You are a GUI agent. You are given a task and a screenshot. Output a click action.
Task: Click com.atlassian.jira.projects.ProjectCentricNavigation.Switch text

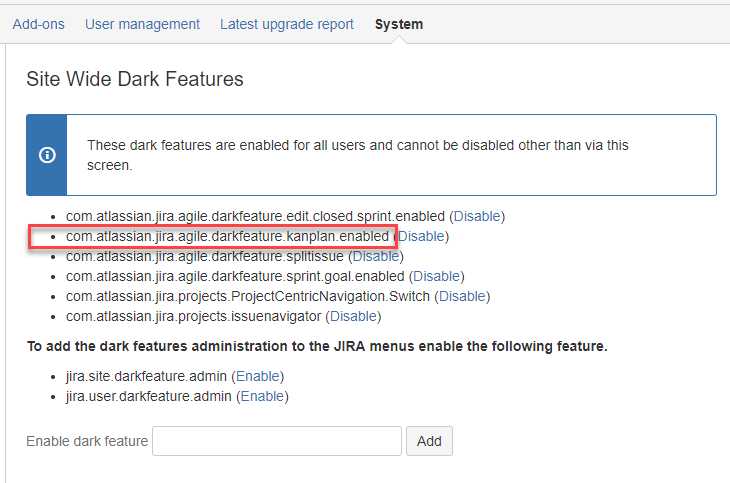pos(248,296)
